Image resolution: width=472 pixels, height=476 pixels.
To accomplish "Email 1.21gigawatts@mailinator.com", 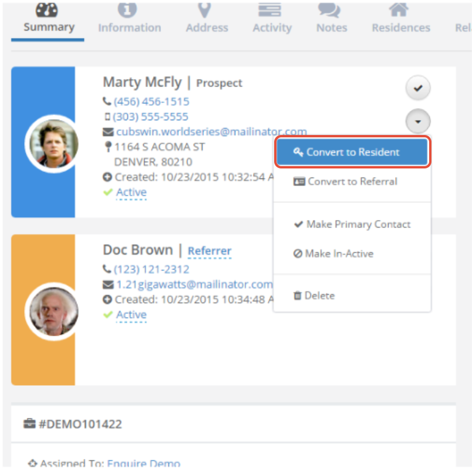I will [195, 285].
